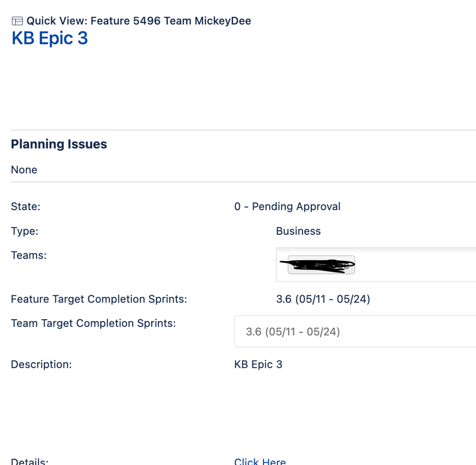The height and width of the screenshot is (465, 476).
Task: Click the Details label
Action: tap(29, 460)
